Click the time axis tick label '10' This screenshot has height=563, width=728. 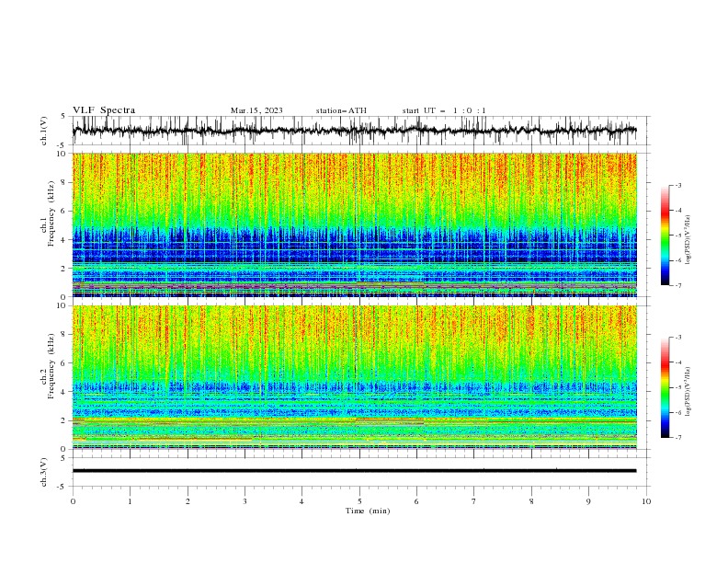(x=646, y=501)
